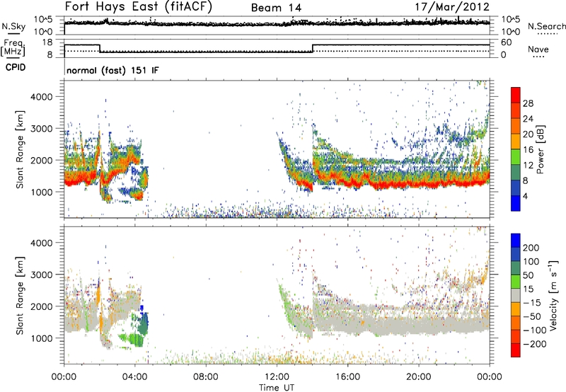Click the 'normal (fast) 151 IF' text
The image size is (566, 392).
click(112, 70)
